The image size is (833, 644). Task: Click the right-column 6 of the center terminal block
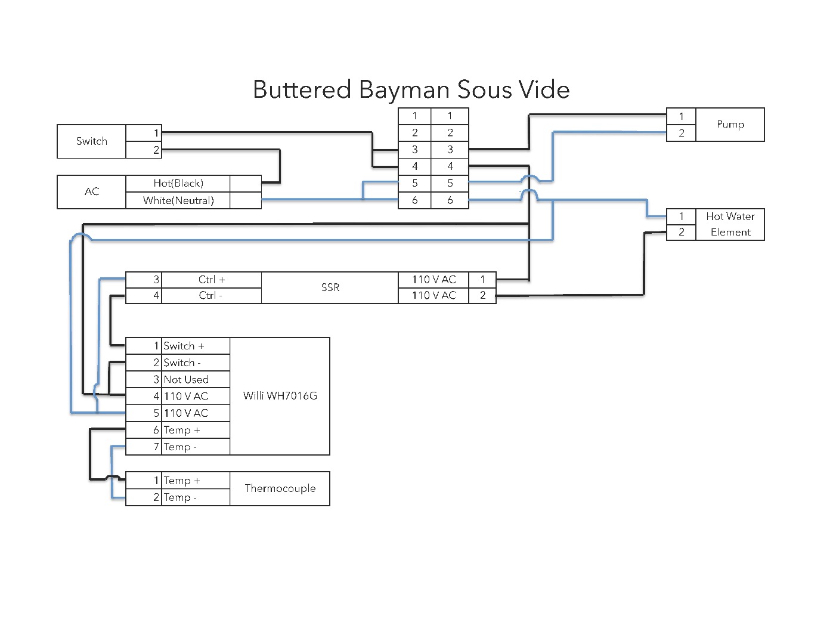click(x=450, y=200)
